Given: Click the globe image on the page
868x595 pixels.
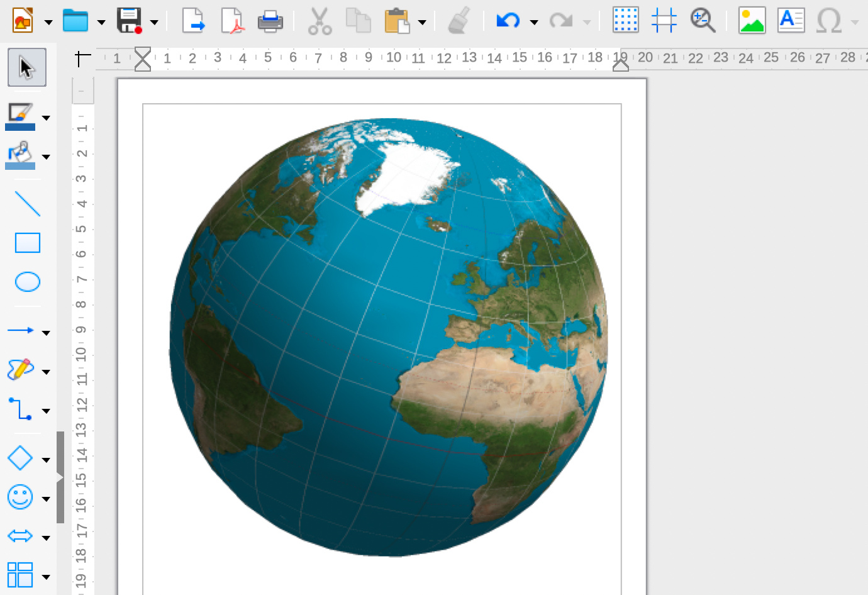Looking at the screenshot, I should pos(388,337).
